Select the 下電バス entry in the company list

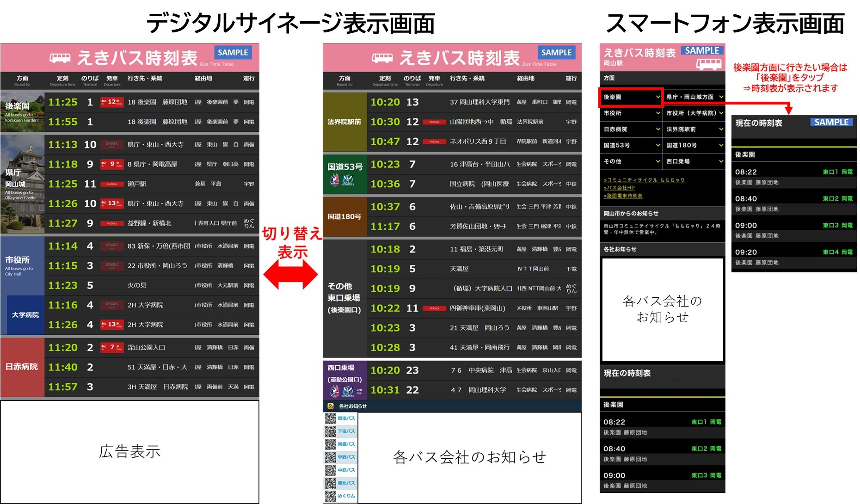[346, 431]
